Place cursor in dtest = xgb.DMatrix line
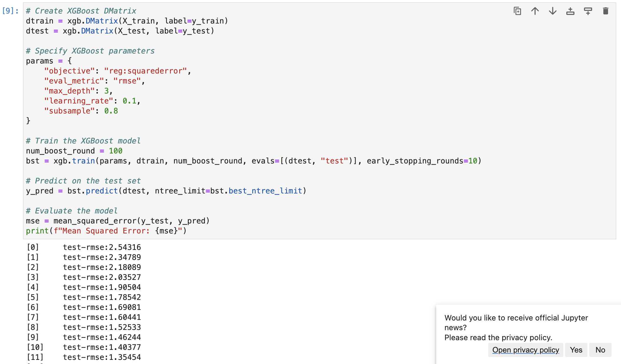The height and width of the screenshot is (364, 621). (120, 31)
